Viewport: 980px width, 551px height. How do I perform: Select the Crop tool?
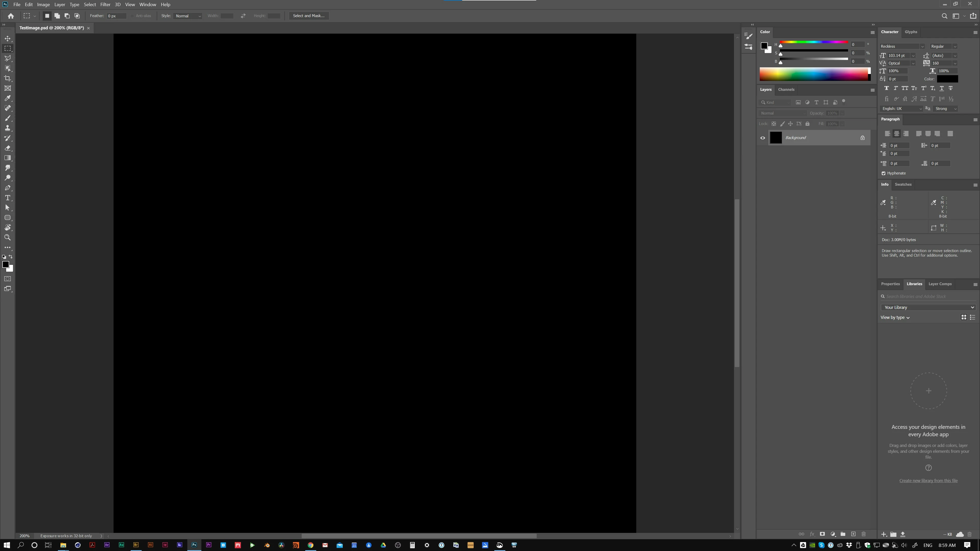click(x=8, y=78)
